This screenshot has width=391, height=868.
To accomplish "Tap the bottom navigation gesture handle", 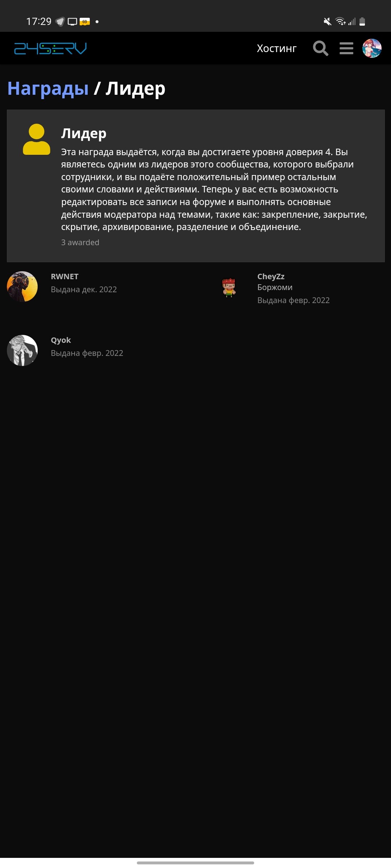I will point(195,863).
